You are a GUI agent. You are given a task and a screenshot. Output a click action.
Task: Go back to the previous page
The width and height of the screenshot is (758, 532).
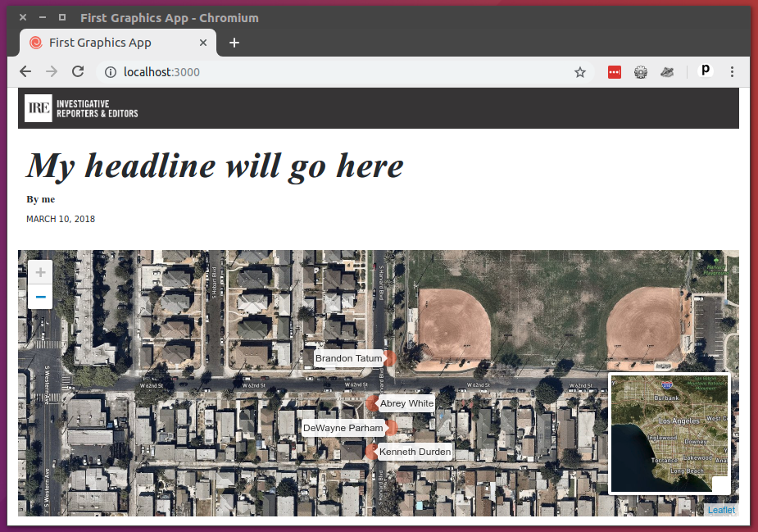tap(25, 72)
